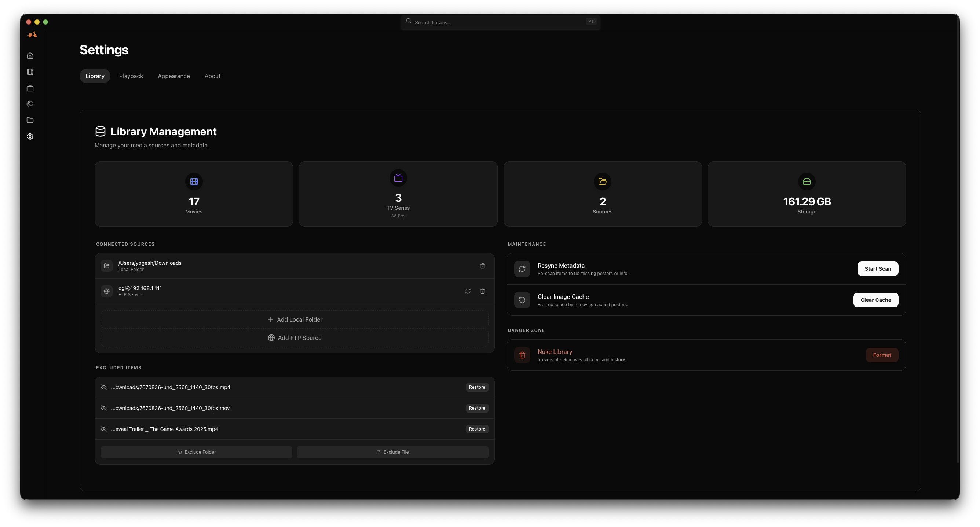Viewport: 980px width, 527px height.
Task: Restore the excluded 30fps.mov file
Action: click(477, 408)
